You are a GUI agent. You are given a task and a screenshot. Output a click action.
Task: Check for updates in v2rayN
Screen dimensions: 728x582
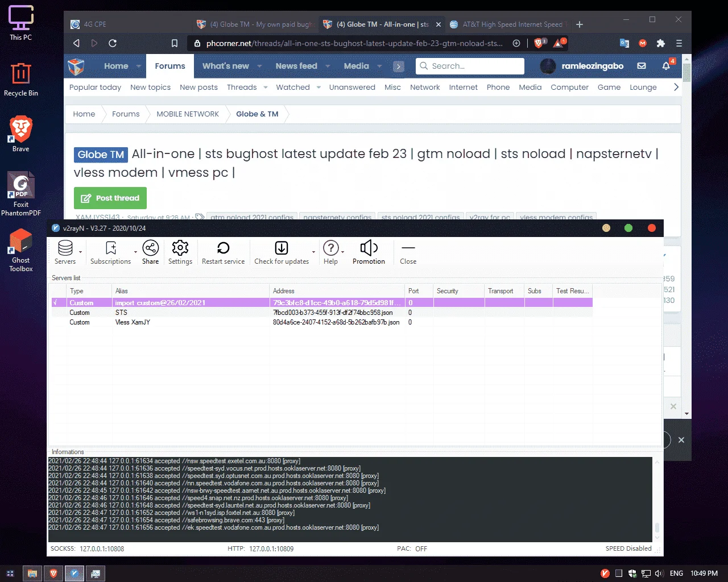tap(282, 252)
